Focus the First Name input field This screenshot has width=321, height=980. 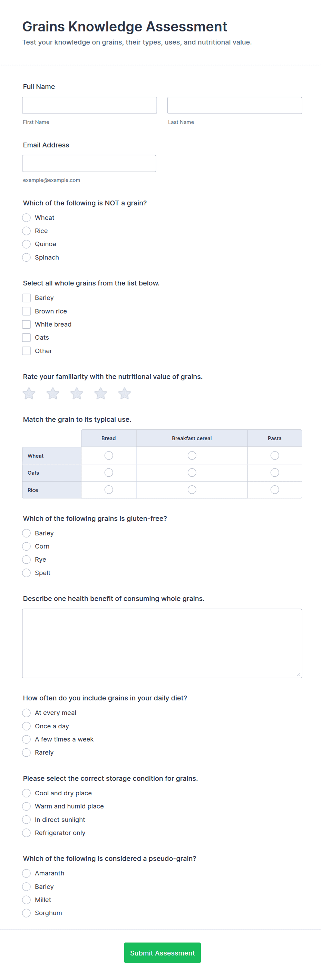point(89,105)
